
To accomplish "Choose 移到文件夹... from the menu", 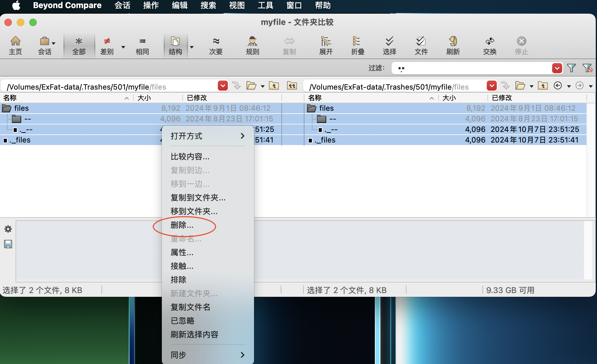I will tap(208, 211).
